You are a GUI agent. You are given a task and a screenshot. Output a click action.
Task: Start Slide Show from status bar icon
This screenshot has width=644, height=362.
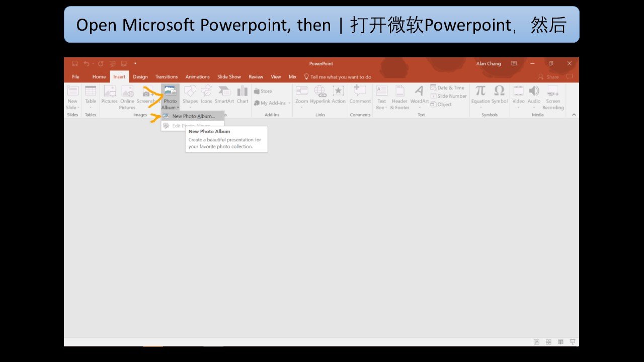coord(573,342)
